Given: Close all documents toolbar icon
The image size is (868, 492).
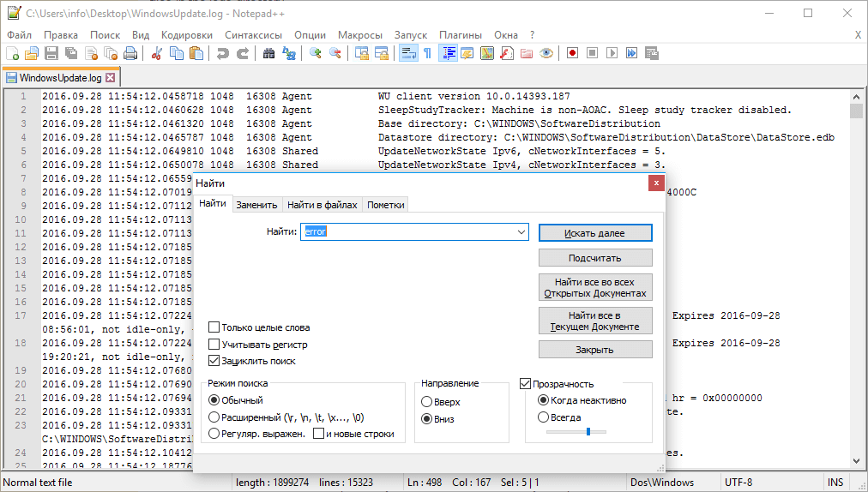Looking at the screenshot, I should click(111, 54).
